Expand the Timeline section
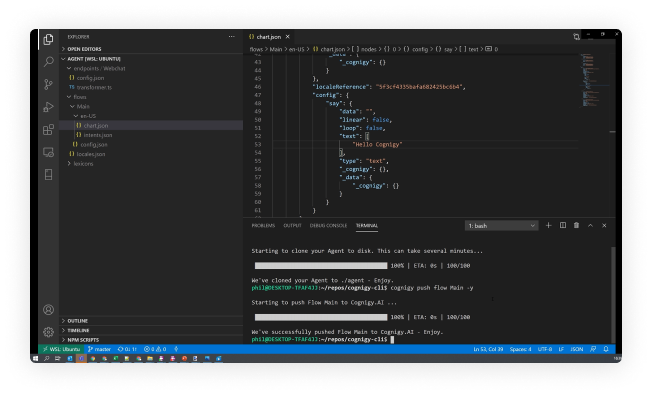The image size is (652, 394). pyautogui.click(x=151, y=330)
